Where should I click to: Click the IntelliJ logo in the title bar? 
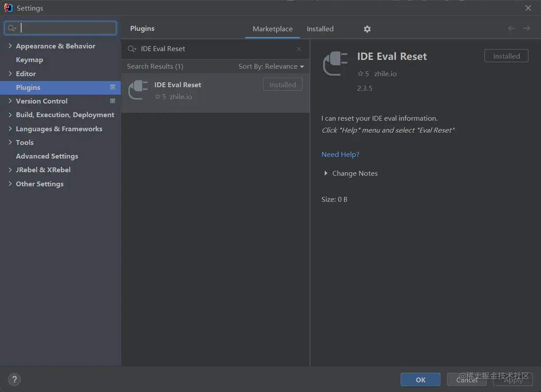pyautogui.click(x=8, y=8)
